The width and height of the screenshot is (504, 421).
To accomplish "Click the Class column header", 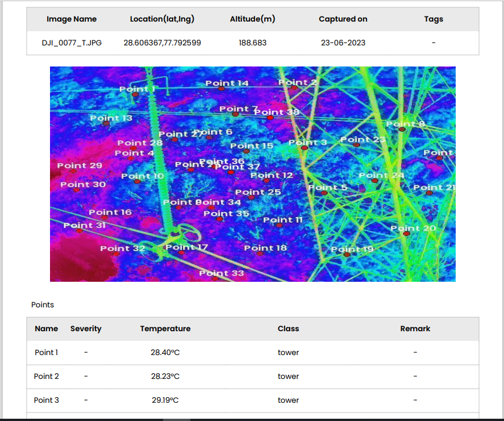I will (x=288, y=328).
